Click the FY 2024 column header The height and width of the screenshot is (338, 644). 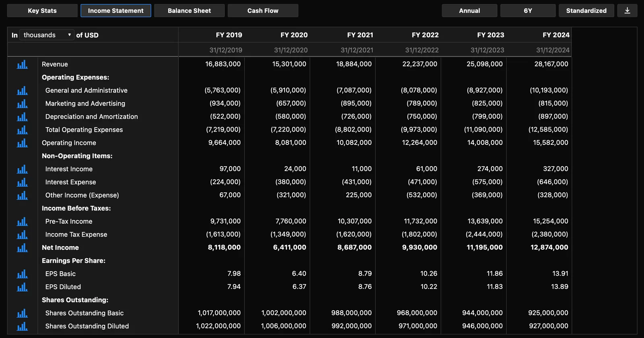(x=556, y=35)
